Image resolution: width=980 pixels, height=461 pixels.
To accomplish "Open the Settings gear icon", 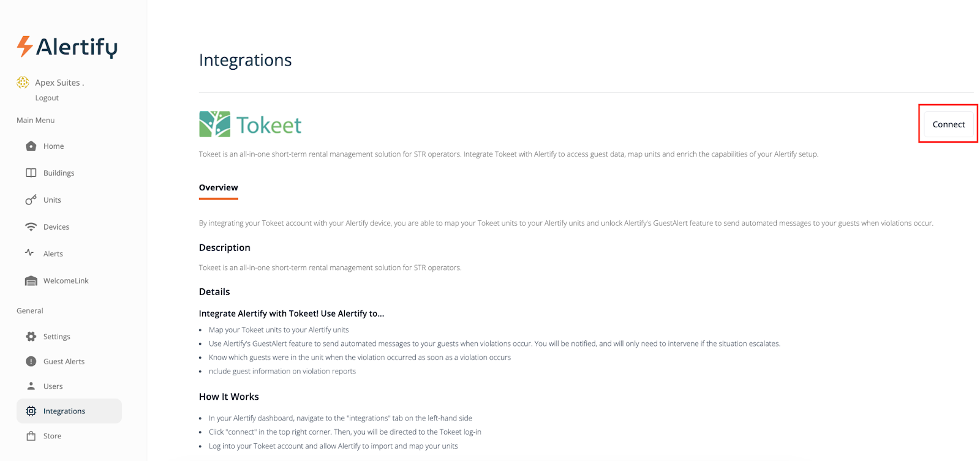I will 31,336.
